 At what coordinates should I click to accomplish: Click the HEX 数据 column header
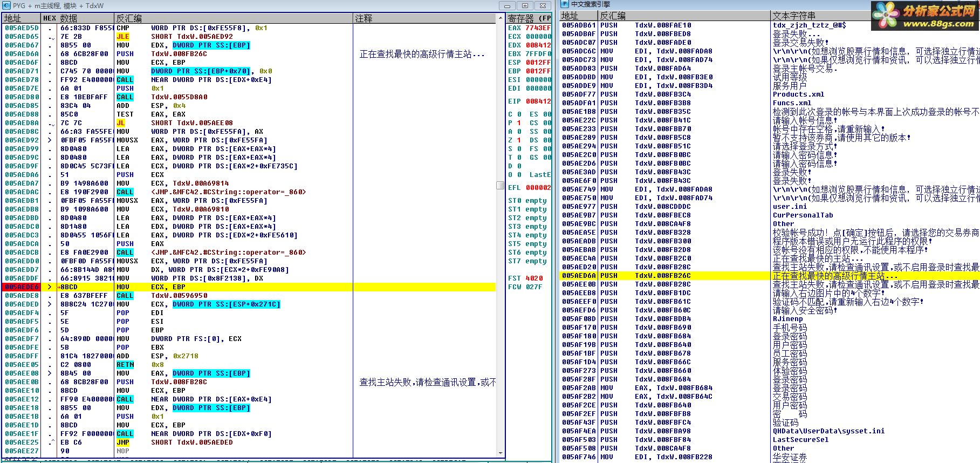tap(77, 18)
